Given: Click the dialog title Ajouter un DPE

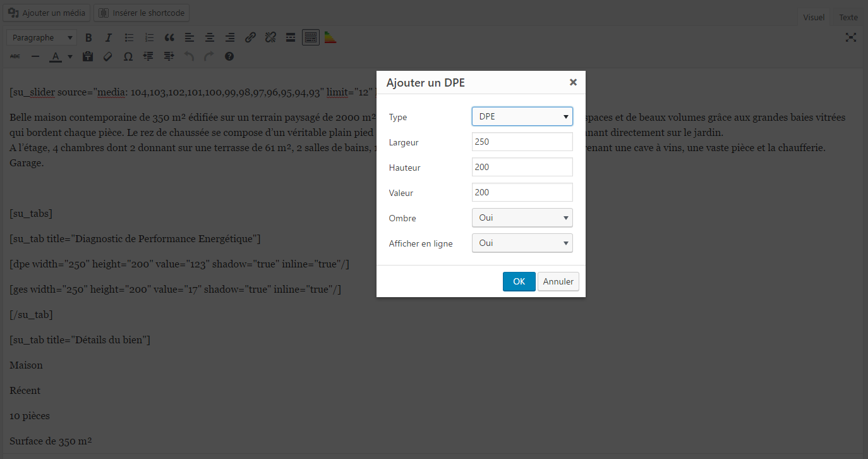Looking at the screenshot, I should pyautogui.click(x=426, y=83).
